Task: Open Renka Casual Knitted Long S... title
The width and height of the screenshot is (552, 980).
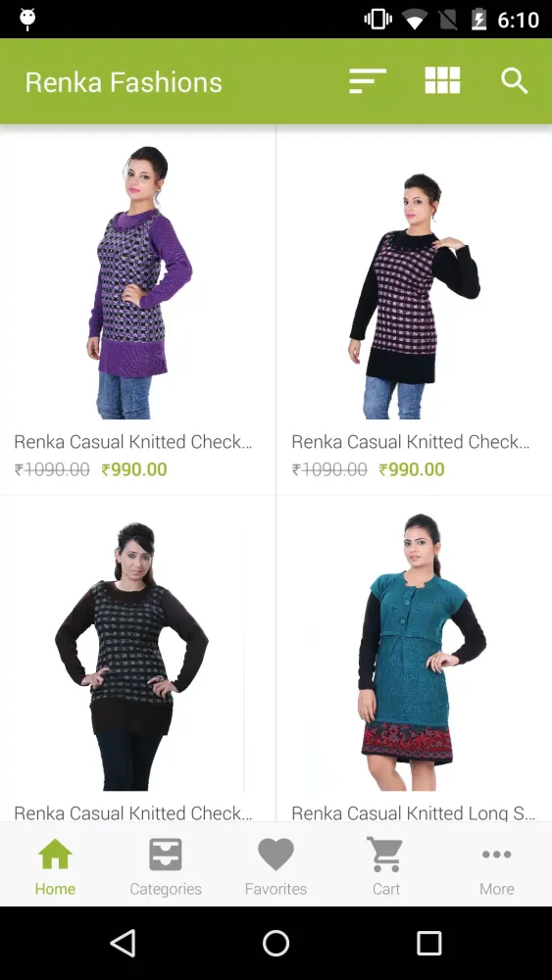Action: pyautogui.click(x=413, y=812)
